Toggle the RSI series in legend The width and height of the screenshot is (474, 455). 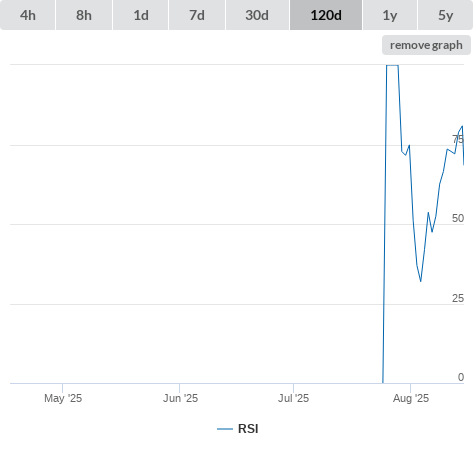(x=248, y=429)
